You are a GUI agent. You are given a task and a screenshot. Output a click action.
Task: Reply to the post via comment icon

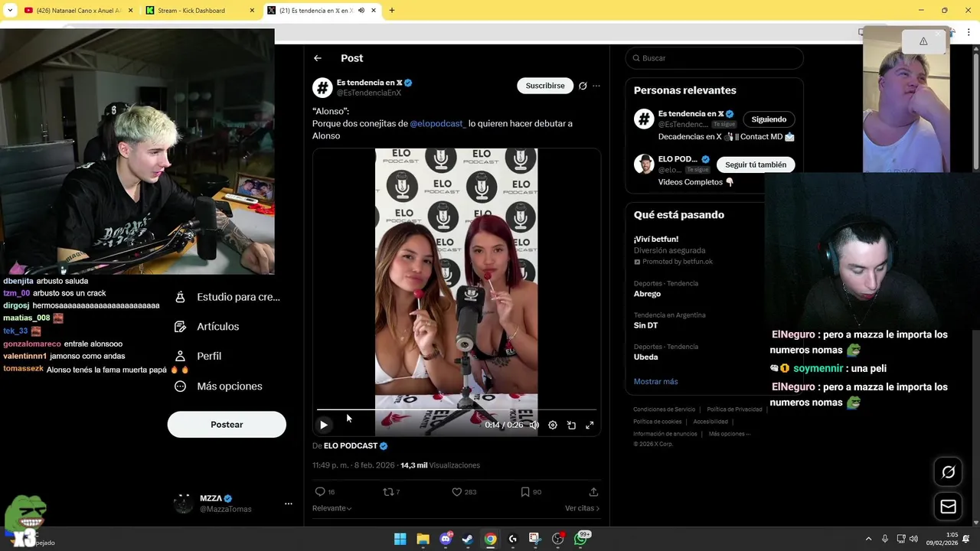coord(320,492)
